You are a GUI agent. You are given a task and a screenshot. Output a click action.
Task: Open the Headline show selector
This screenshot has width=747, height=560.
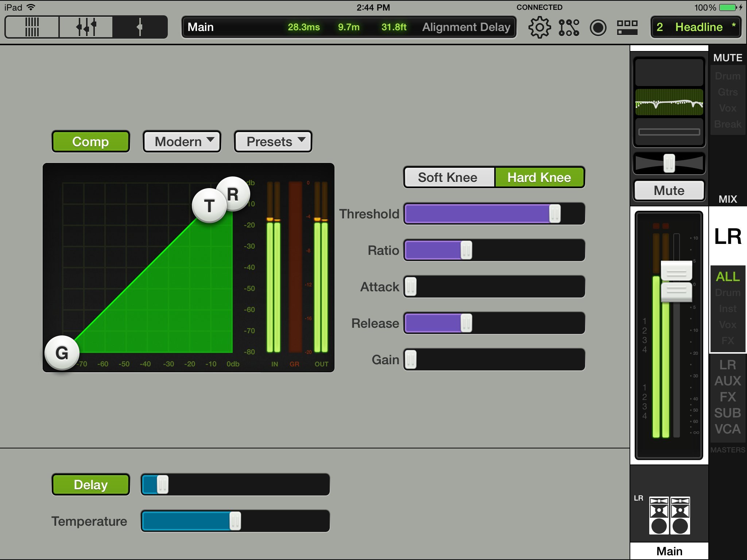pos(696,27)
